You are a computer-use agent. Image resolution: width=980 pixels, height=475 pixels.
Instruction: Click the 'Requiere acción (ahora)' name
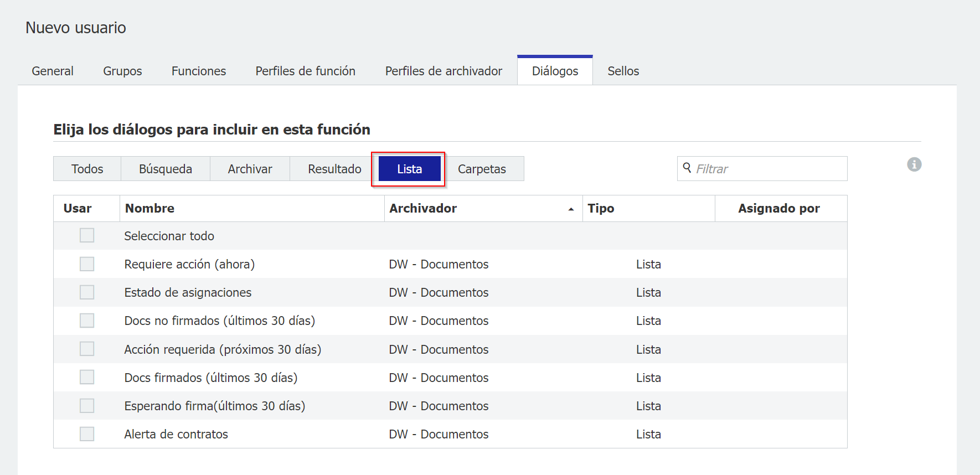click(189, 264)
